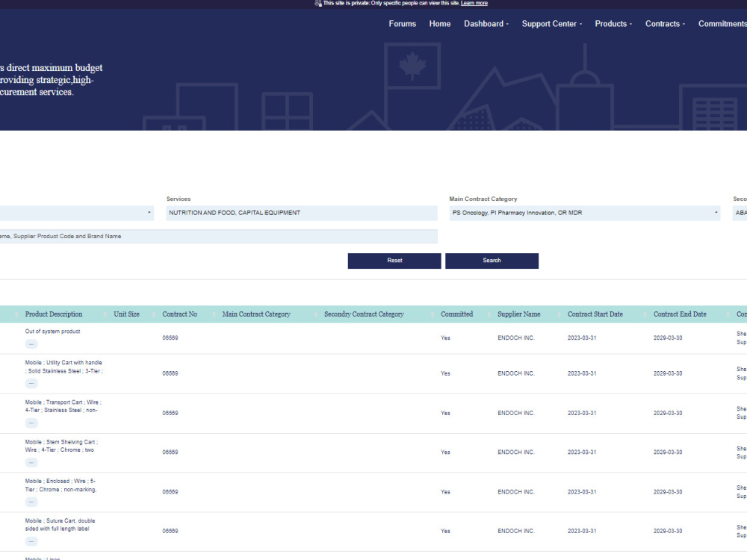Click Yes in Stem Shelving Cart row
The width and height of the screenshot is (747, 560).
[x=445, y=452]
